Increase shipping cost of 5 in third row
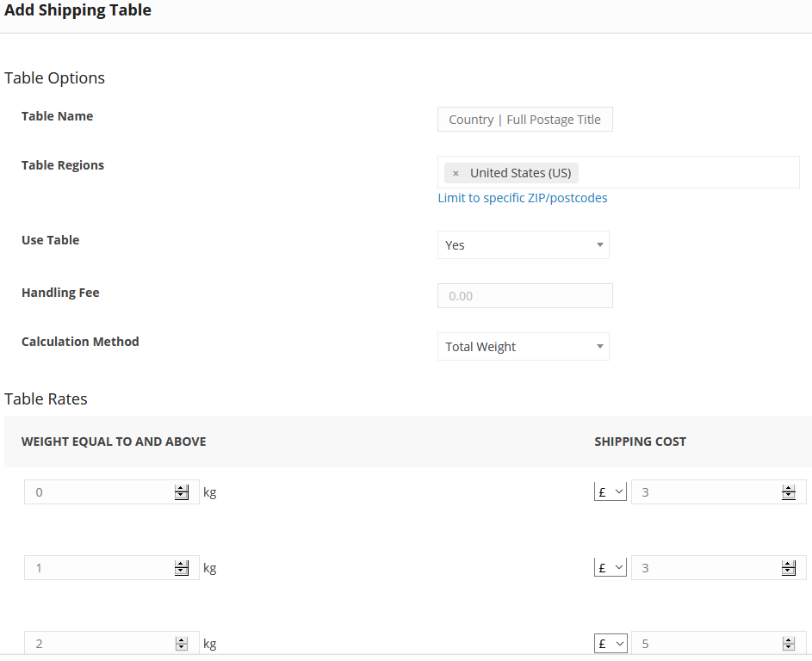Image resolution: width=812 pixels, height=661 pixels. (x=788, y=640)
